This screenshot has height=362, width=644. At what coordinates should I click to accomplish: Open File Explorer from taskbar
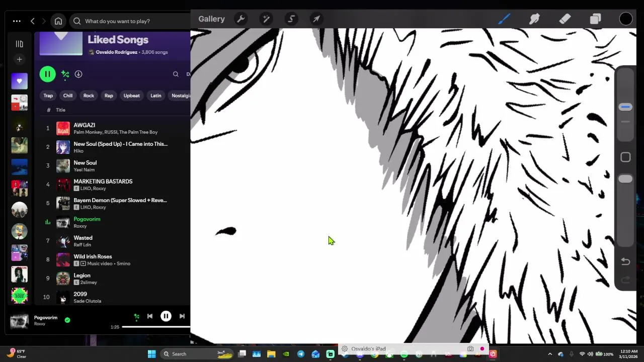point(271,354)
